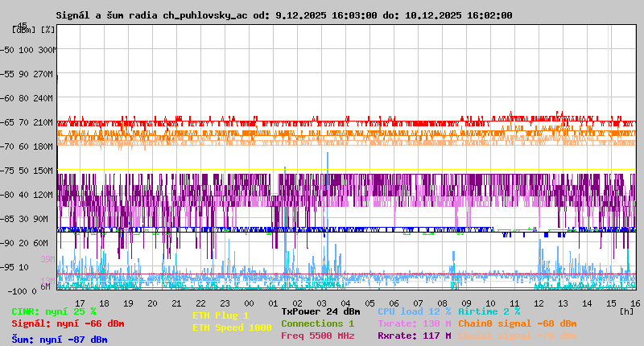Click hour '20' on the time axis
This screenshot has height=346, width=644.
pos(152,303)
